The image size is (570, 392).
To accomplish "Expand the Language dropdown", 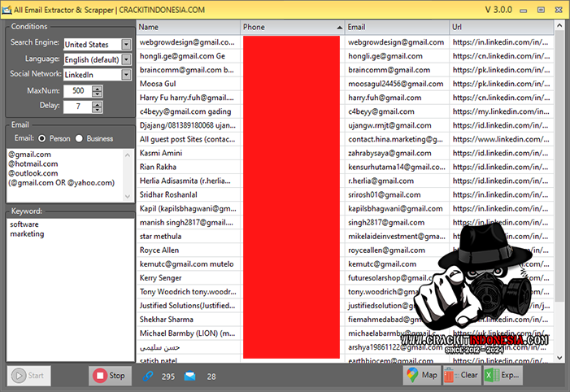I will pyautogui.click(x=126, y=59).
